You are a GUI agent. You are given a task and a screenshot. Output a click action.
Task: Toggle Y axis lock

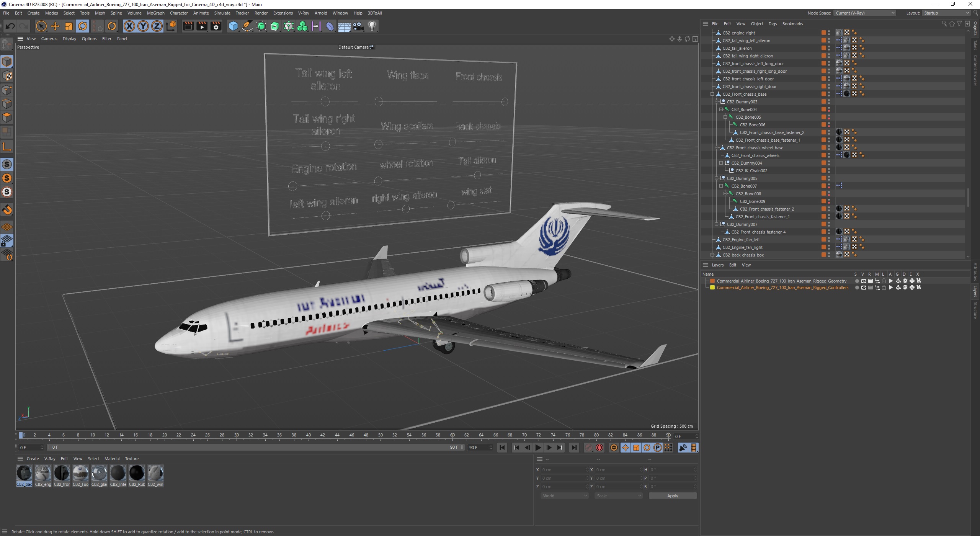pyautogui.click(x=143, y=26)
